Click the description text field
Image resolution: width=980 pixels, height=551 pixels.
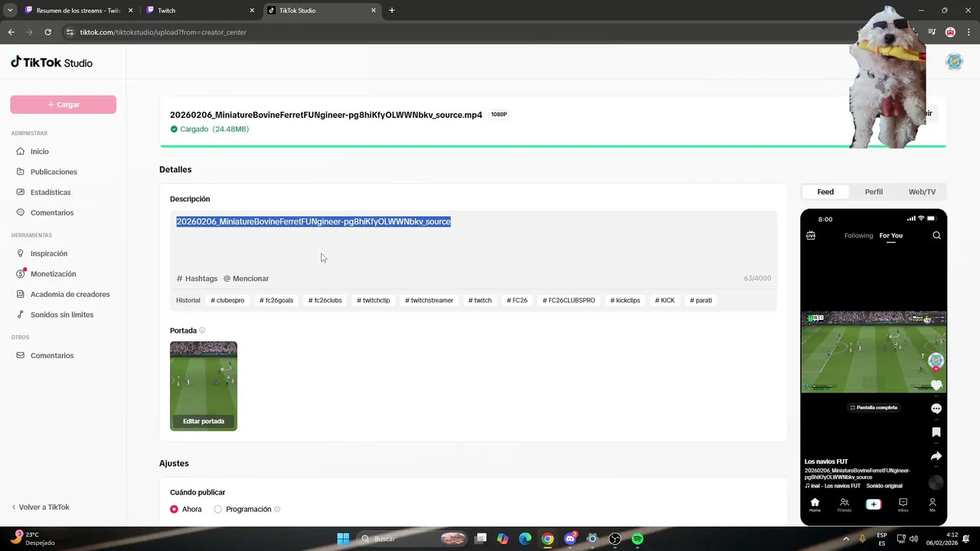(473, 242)
